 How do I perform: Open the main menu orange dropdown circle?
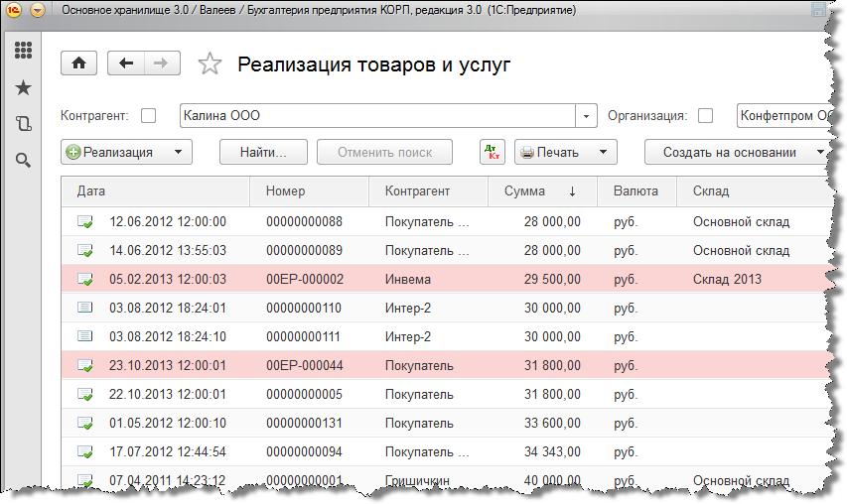click(38, 10)
